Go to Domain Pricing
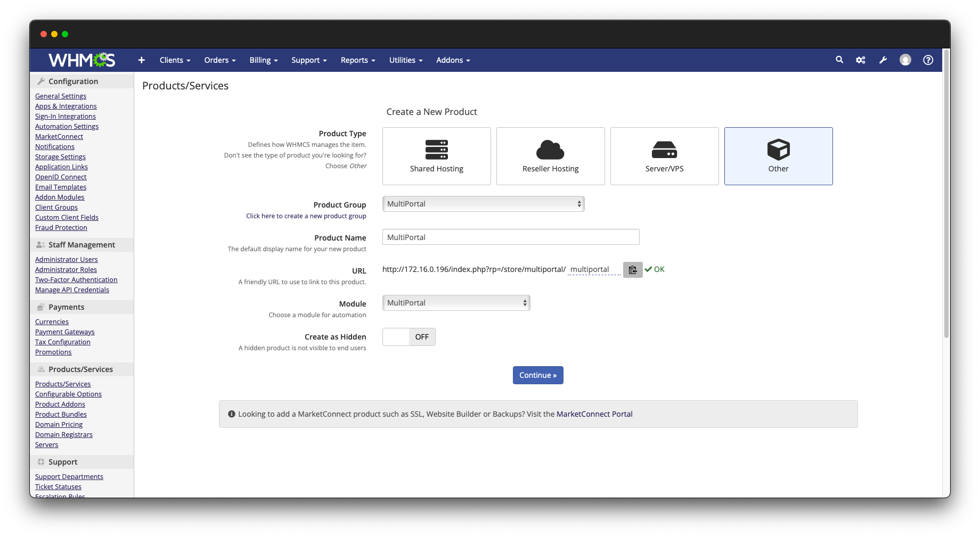The width and height of the screenshot is (980, 537). pos(59,425)
